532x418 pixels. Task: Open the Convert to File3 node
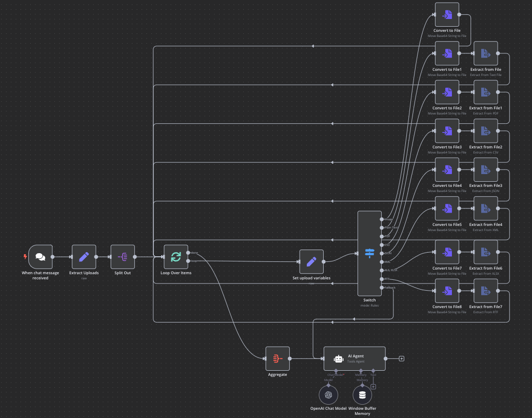pos(447,131)
